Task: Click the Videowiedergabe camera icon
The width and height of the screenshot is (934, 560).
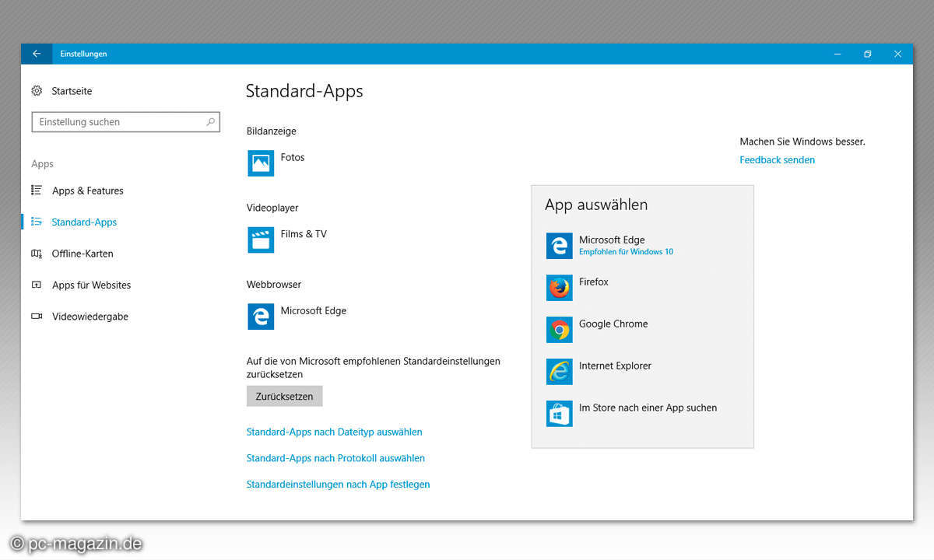Action: coord(37,317)
